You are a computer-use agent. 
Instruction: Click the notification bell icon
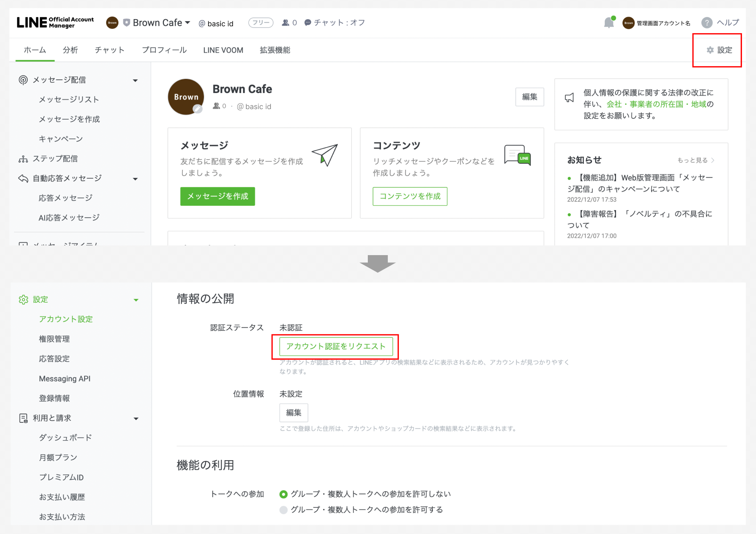pyautogui.click(x=609, y=23)
